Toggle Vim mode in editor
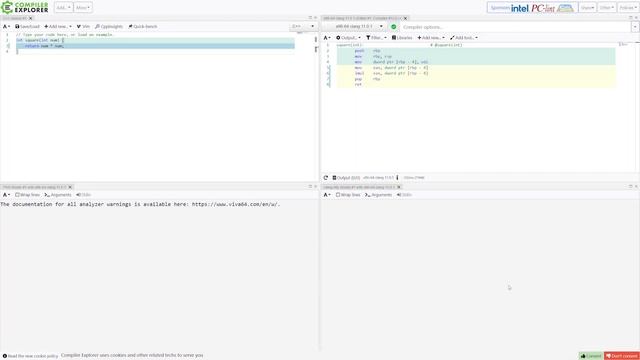Viewport: 640px width, 360px height. pos(83,27)
